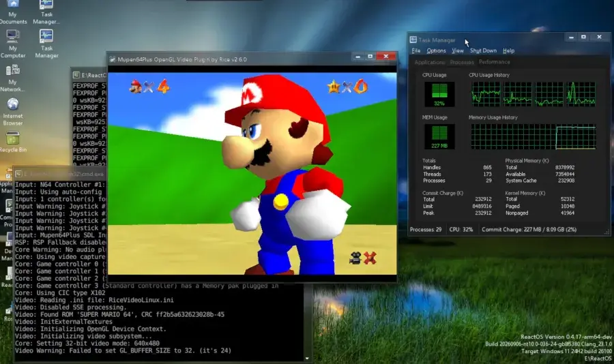This screenshot has width=614, height=364.
Task: Click the Mario head lives icon in game
Action: click(136, 86)
